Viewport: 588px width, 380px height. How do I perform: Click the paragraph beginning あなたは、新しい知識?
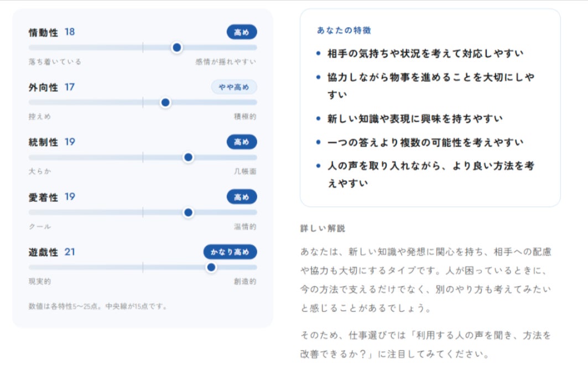tap(425, 280)
